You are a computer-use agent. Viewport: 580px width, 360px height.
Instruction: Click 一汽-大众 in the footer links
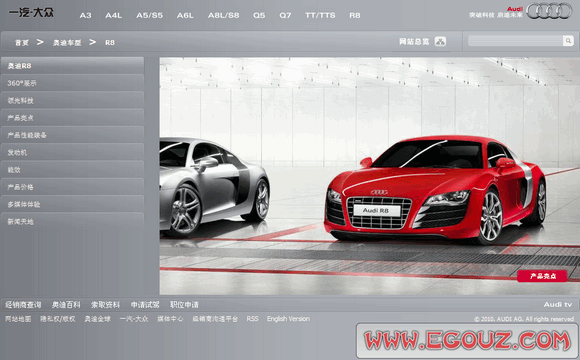134,319
